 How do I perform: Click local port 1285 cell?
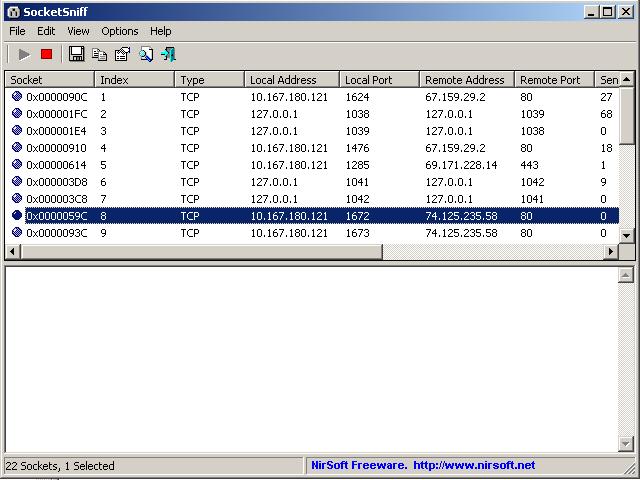[x=357, y=165]
